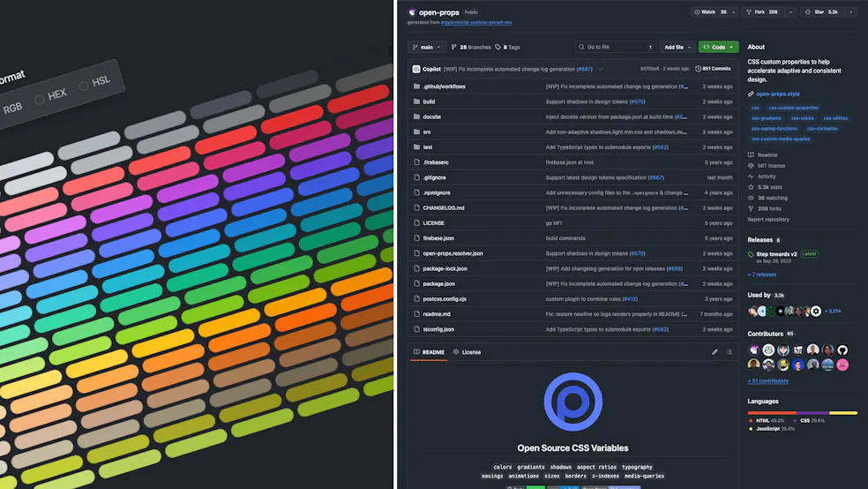
Task: Expand the Fork options dropdown arrow
Action: pos(790,12)
